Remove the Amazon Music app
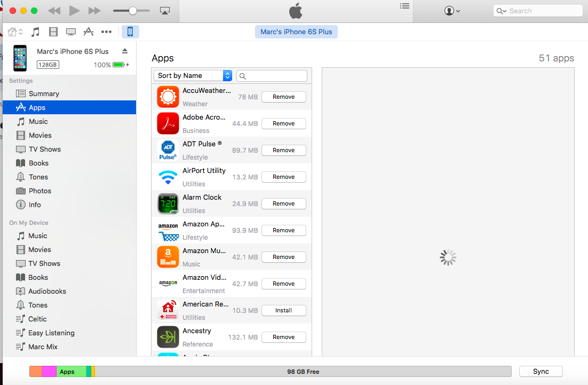This screenshot has height=385, width=588. click(283, 257)
